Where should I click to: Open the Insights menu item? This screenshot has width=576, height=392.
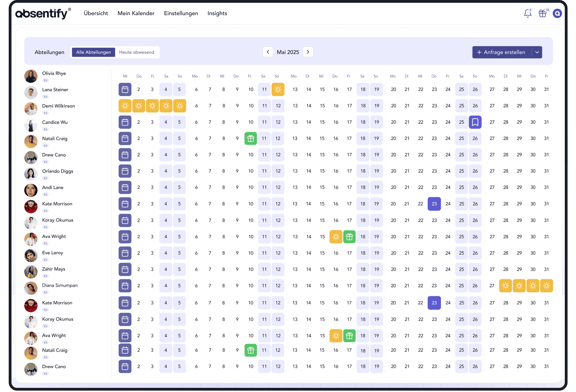[x=217, y=13]
